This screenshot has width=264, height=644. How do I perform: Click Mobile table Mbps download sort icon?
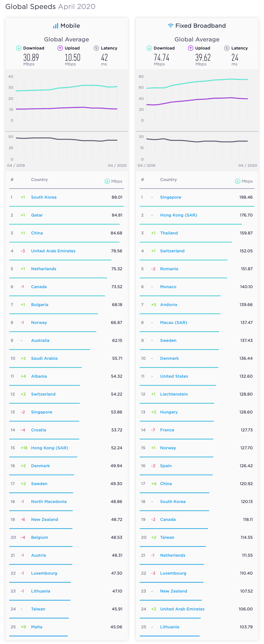pos(107,181)
